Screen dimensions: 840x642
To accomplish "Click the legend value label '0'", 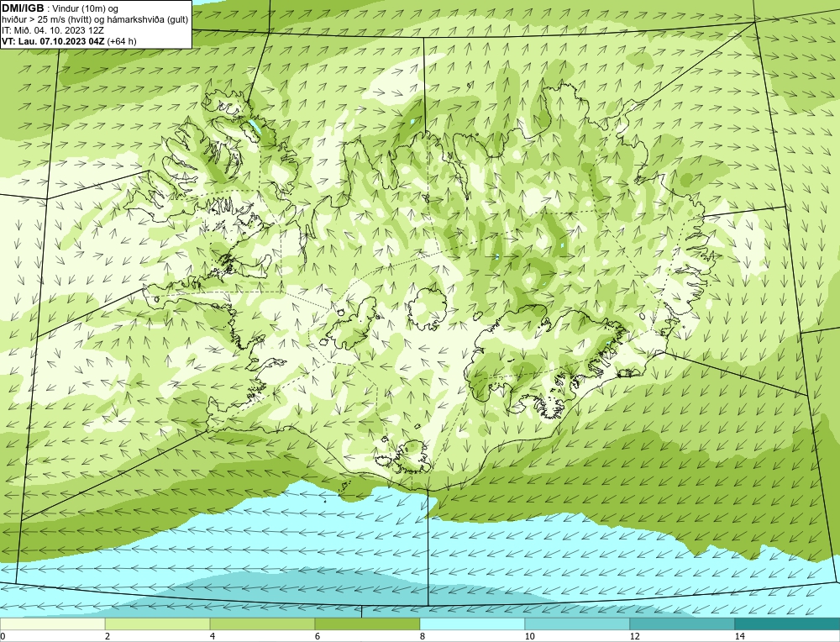I will coord(3,636).
